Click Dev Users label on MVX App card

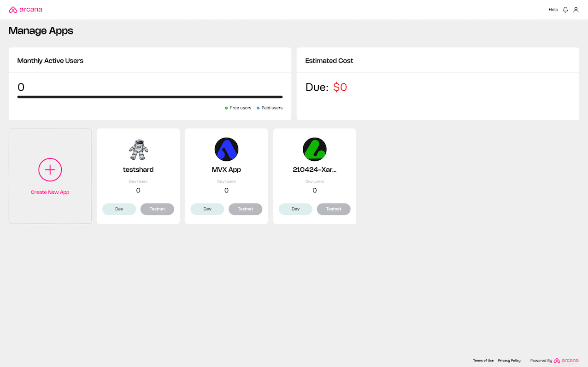pos(226,181)
